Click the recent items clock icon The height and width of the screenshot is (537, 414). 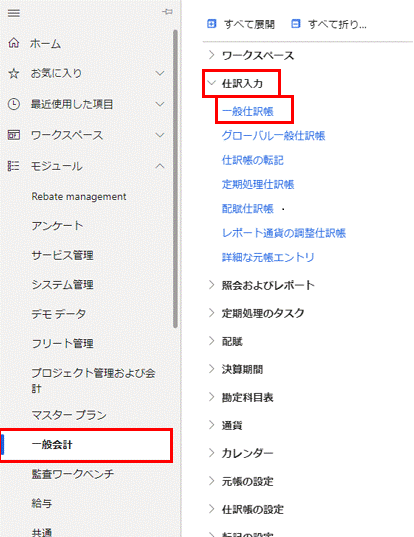click(14, 104)
